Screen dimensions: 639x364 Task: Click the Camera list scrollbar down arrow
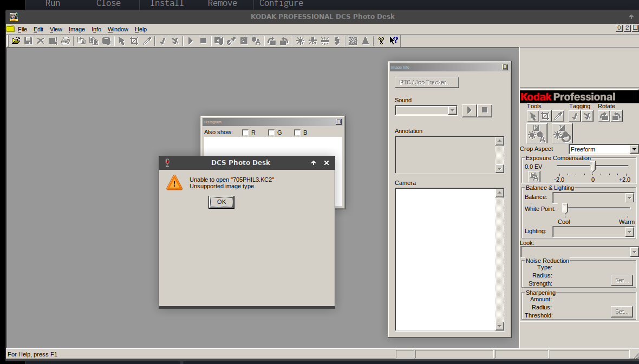point(500,326)
